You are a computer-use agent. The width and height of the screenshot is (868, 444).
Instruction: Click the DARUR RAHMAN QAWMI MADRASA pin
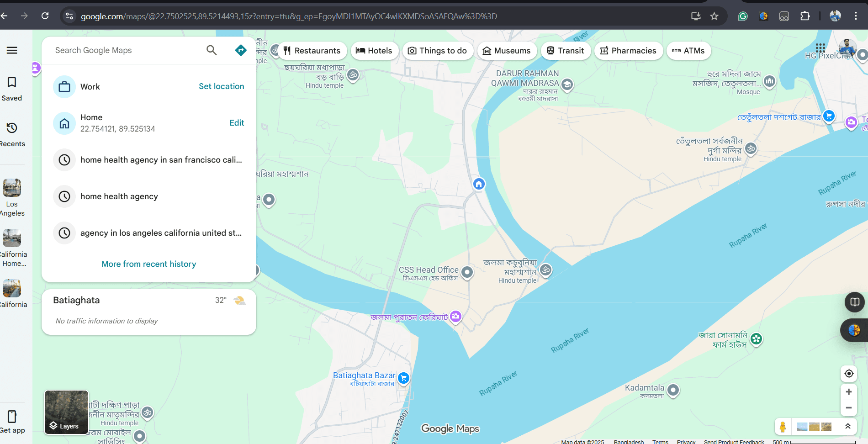567,85
